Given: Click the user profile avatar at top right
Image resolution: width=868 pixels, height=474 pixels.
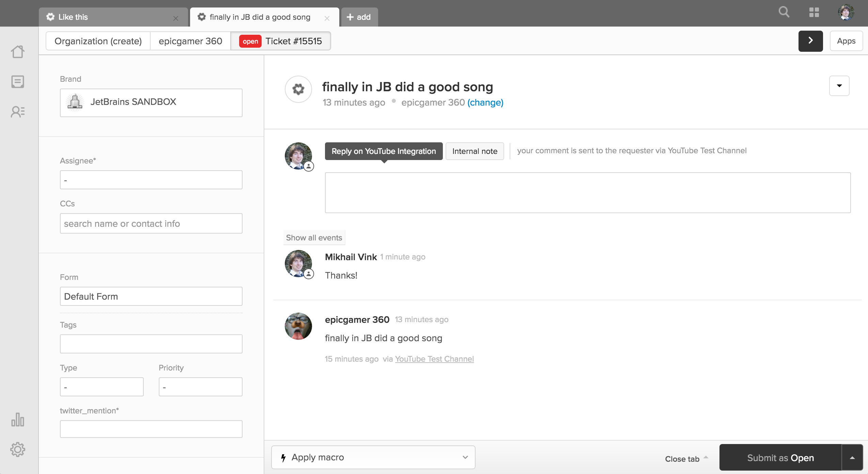Looking at the screenshot, I should (x=846, y=12).
